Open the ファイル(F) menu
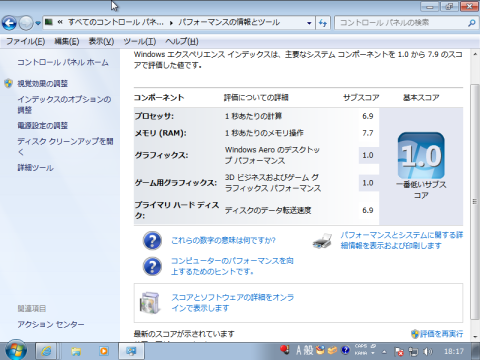This screenshot has height=360, width=480. [25, 41]
